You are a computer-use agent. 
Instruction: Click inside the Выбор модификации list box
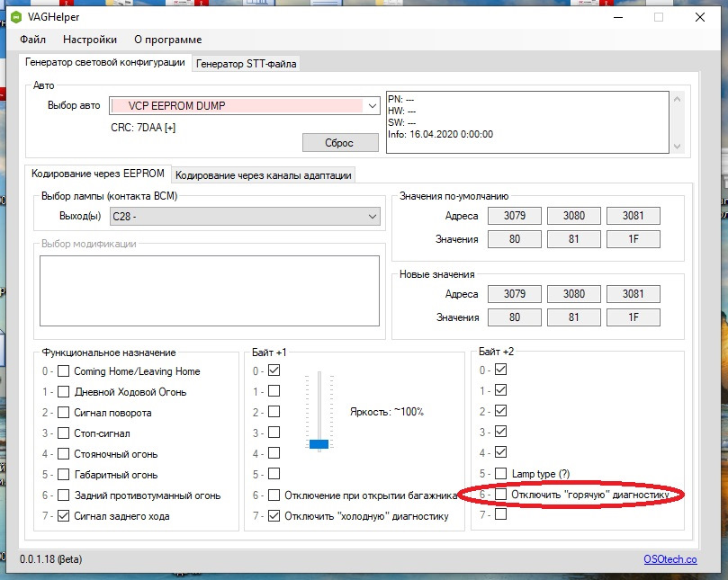[210, 291]
